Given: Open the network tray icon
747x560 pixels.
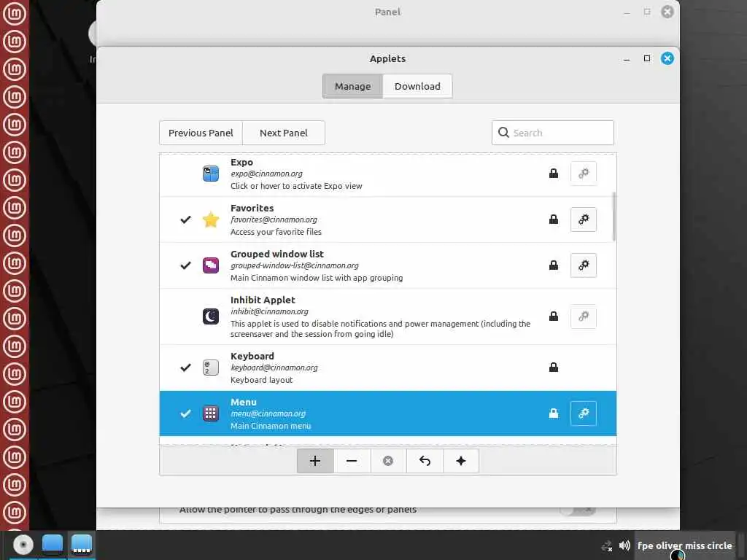Looking at the screenshot, I should pos(606,545).
